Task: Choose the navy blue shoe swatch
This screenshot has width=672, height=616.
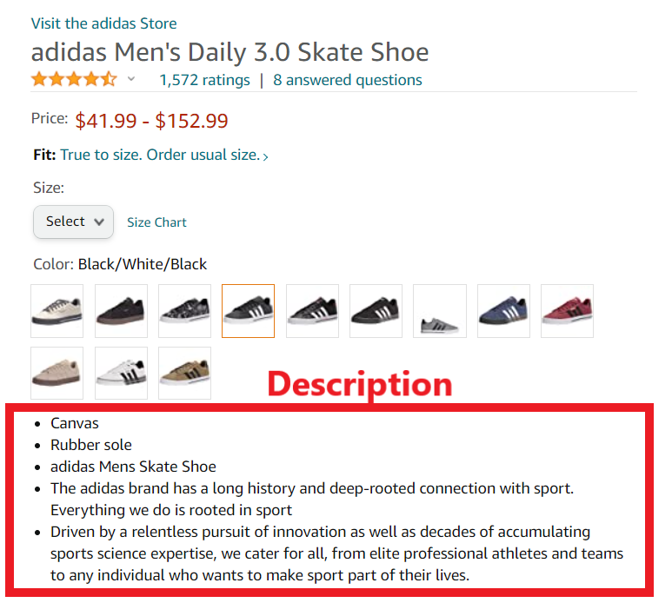Action: 503,311
